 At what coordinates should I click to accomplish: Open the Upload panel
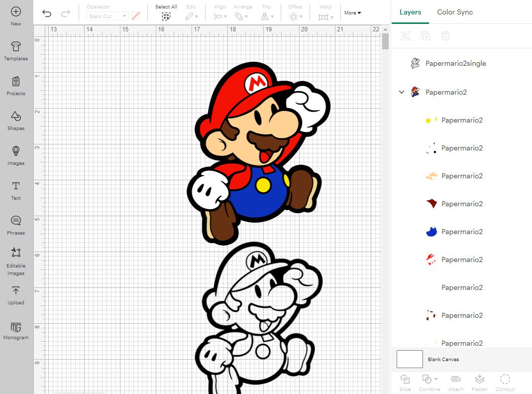point(15,295)
